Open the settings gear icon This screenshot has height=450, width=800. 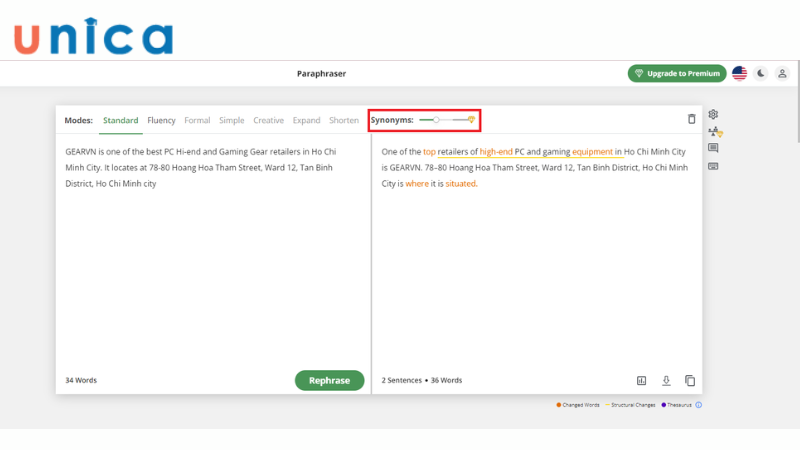point(713,114)
